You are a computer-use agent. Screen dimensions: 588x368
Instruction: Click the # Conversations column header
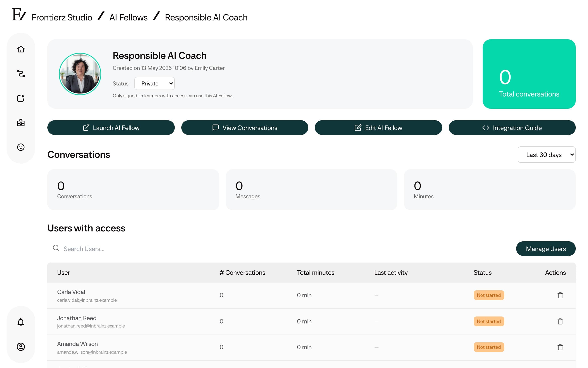242,272
